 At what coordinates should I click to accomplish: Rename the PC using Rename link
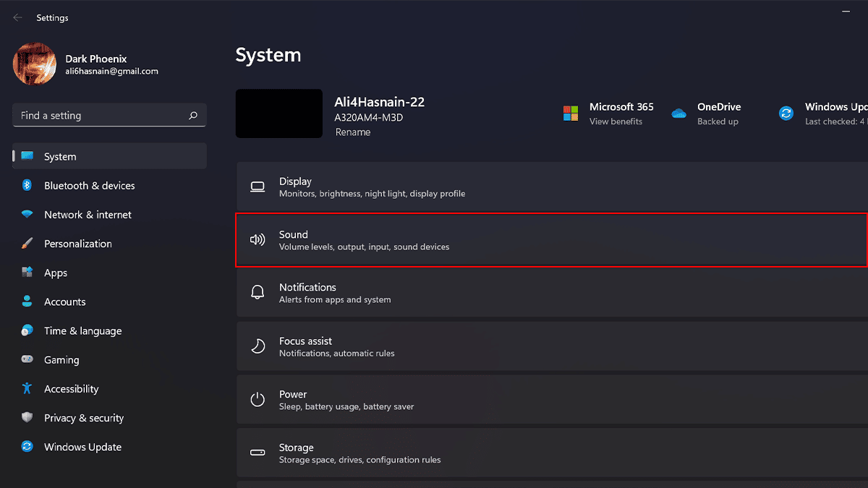coord(353,132)
